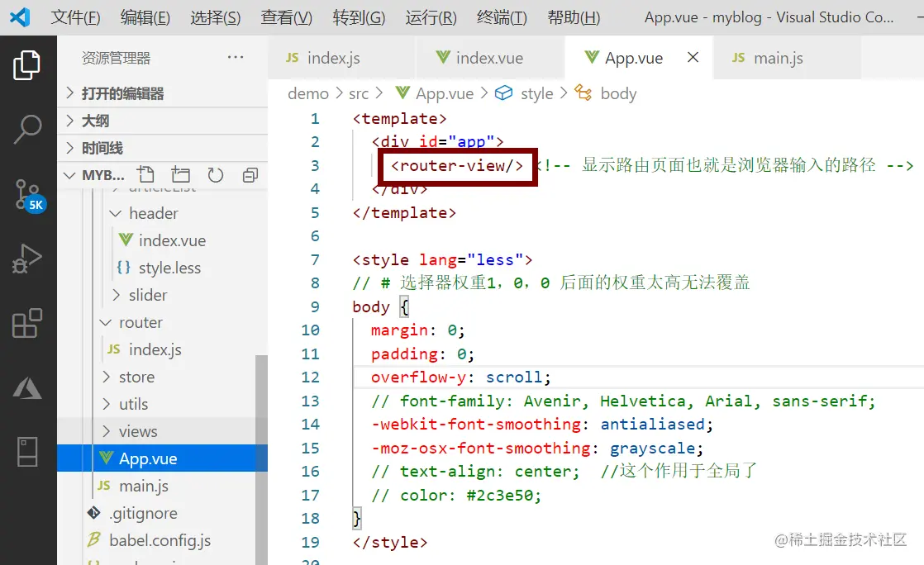Switch to the index.js editor tab
Viewport: 924px width, 565px height.
point(341,58)
